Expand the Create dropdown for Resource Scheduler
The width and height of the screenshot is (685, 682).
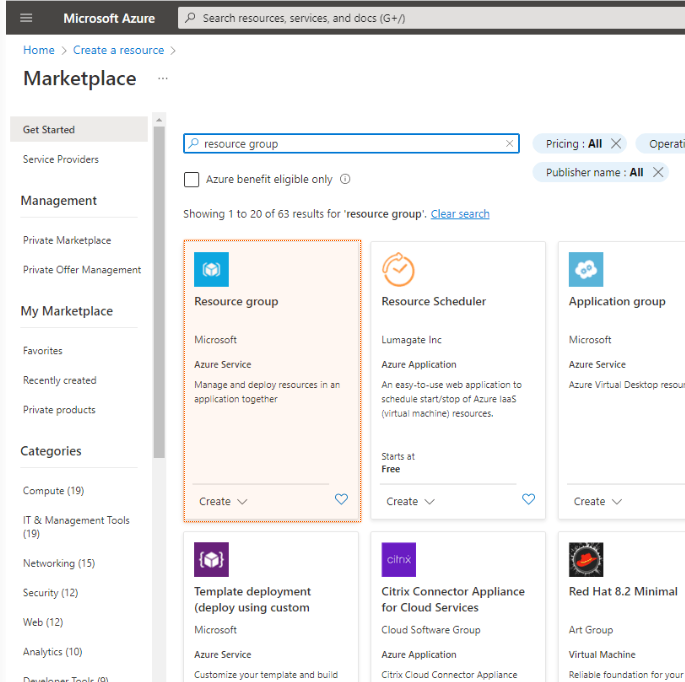pyautogui.click(x=410, y=501)
